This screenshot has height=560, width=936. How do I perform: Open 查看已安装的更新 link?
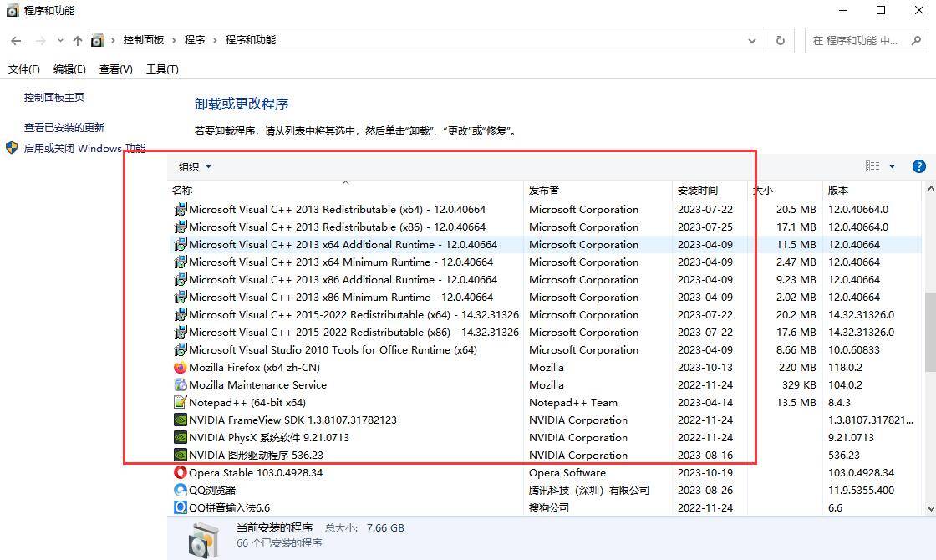click(x=64, y=127)
